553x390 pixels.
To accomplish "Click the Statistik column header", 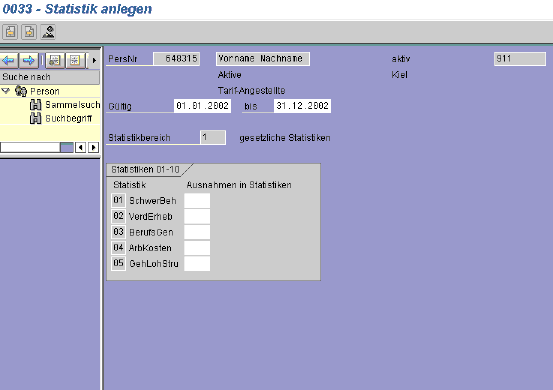I will point(129,185).
